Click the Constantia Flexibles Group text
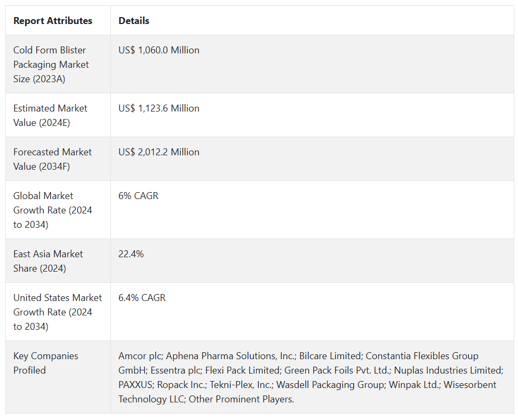518x420 pixels. click(421, 356)
